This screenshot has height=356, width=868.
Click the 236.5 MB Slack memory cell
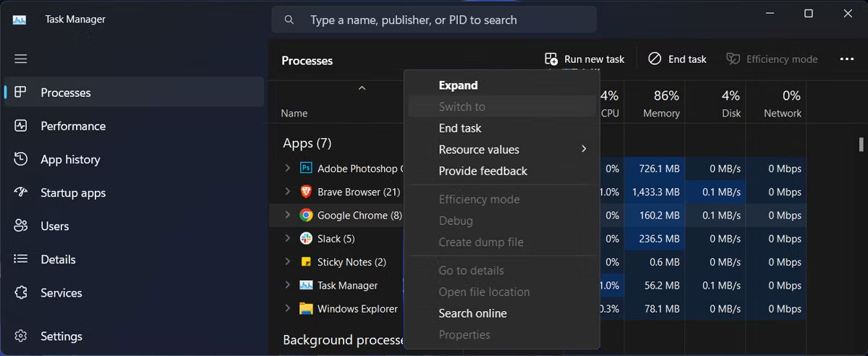[655, 239]
